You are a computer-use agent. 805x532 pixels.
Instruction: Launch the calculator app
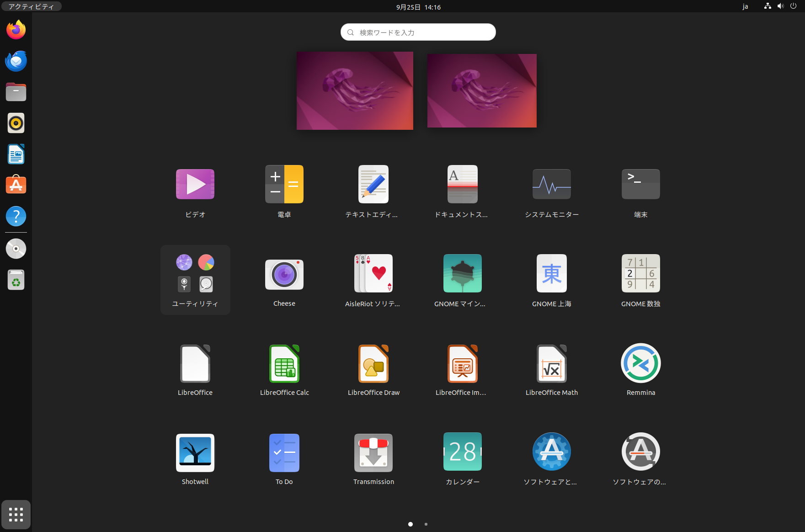pyautogui.click(x=284, y=185)
